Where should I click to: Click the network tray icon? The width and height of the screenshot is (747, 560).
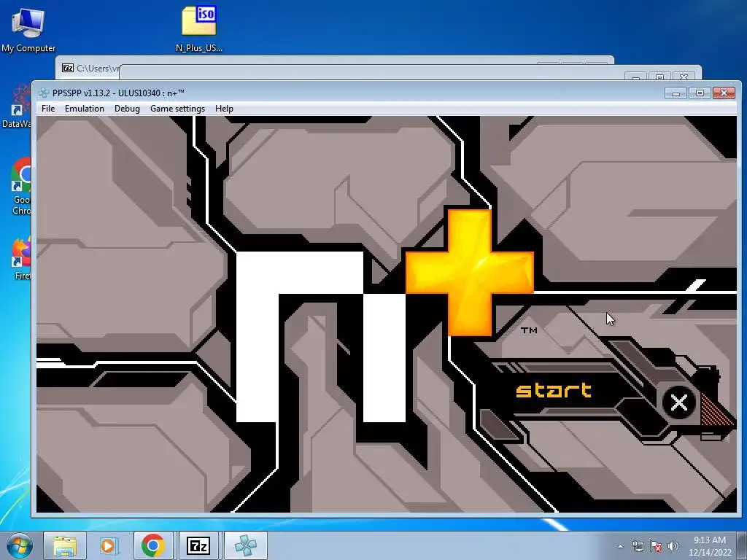coord(638,546)
